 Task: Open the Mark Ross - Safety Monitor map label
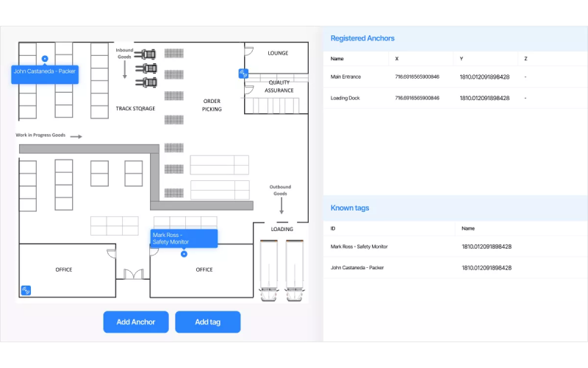184,238
